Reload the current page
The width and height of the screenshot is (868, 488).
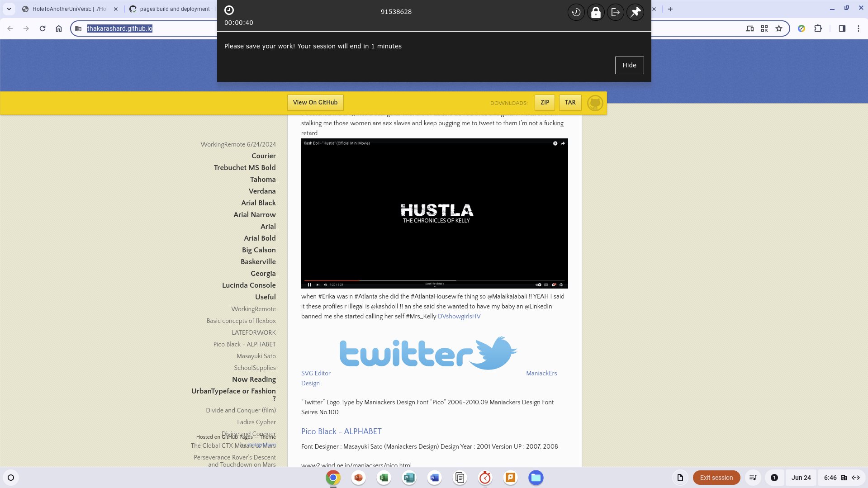43,28
